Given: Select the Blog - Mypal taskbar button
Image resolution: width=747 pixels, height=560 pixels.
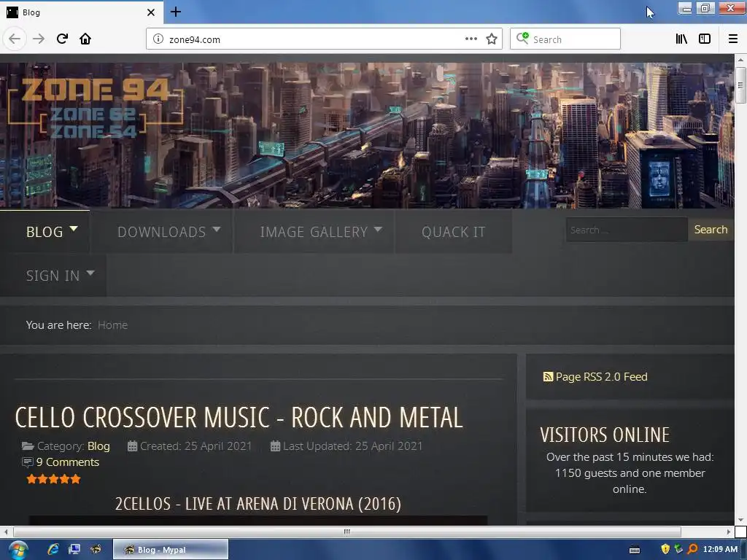Looking at the screenshot, I should coord(171,550).
